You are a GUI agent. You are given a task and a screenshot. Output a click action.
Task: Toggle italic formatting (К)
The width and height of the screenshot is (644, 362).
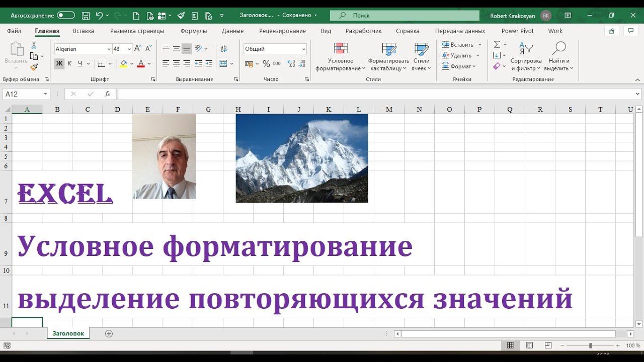[x=69, y=63]
